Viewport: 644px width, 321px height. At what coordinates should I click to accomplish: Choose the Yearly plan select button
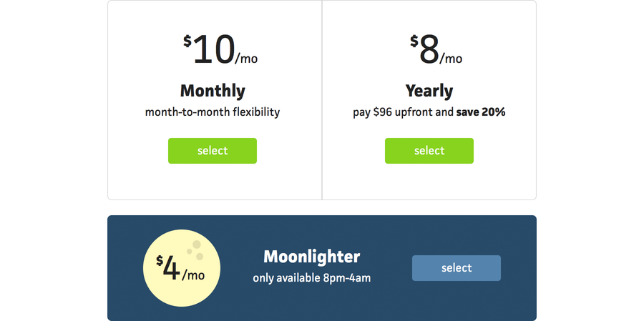[429, 151]
